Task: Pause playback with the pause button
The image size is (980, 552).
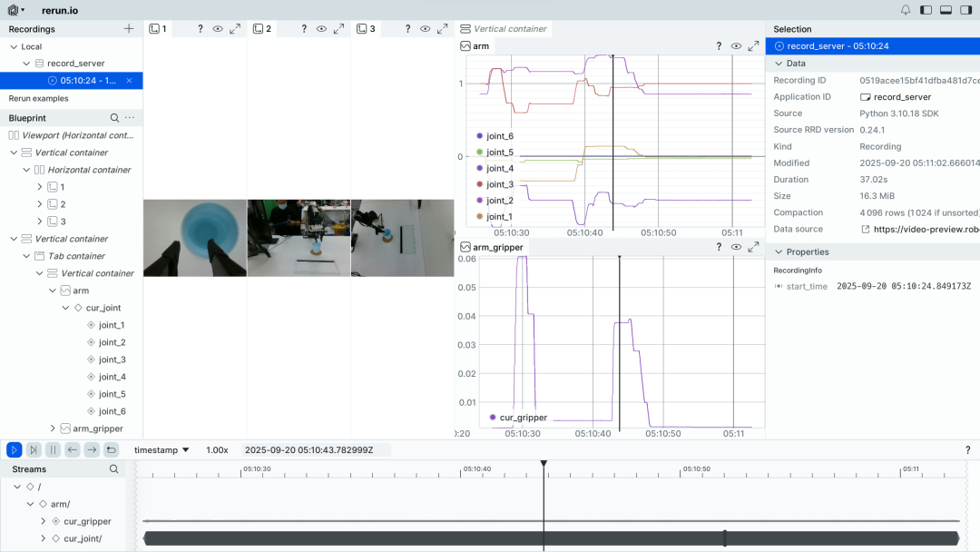Action: point(53,449)
